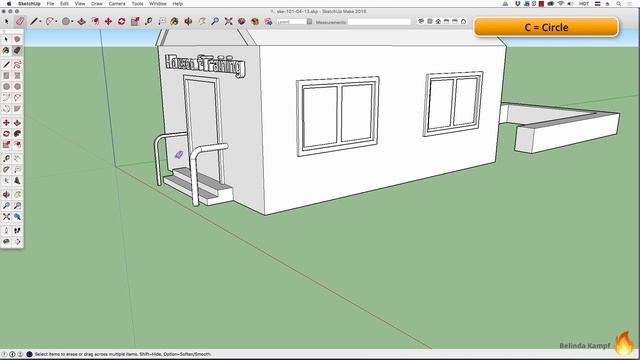Activate Follow Me tool in left palette
The width and height of the screenshot is (640, 360).
pyautogui.click(x=17, y=134)
